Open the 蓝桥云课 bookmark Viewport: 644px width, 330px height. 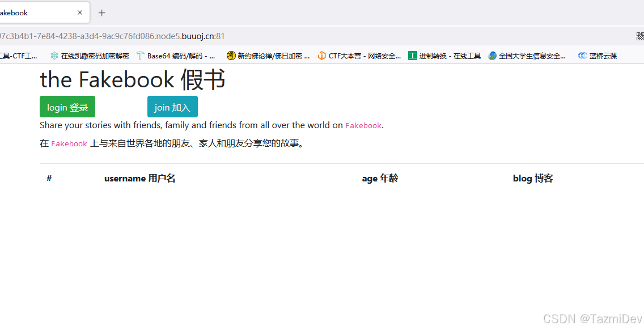(598, 56)
